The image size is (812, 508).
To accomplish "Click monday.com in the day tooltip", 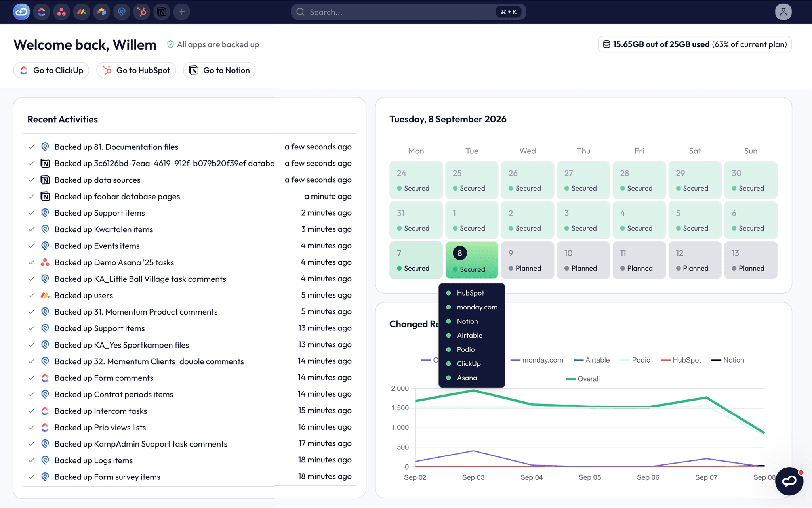I will (477, 307).
